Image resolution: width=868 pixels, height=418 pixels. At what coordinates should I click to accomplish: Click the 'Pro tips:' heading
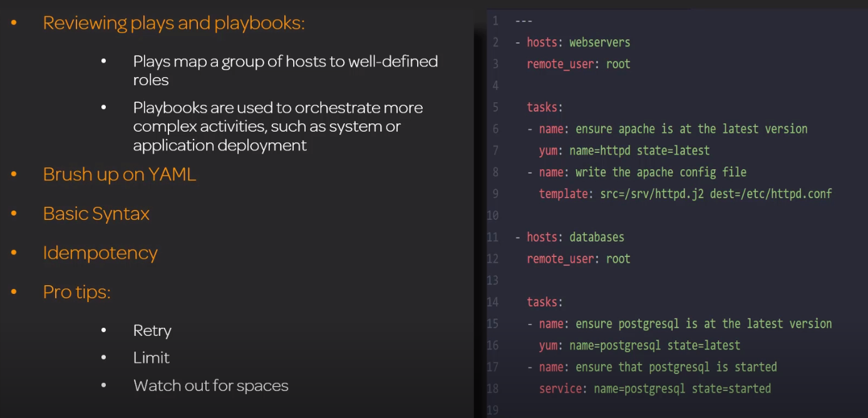tap(76, 292)
